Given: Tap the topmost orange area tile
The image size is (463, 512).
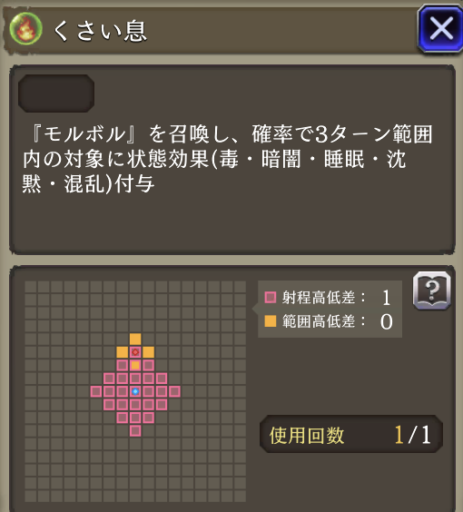Looking at the screenshot, I should [x=135, y=339].
